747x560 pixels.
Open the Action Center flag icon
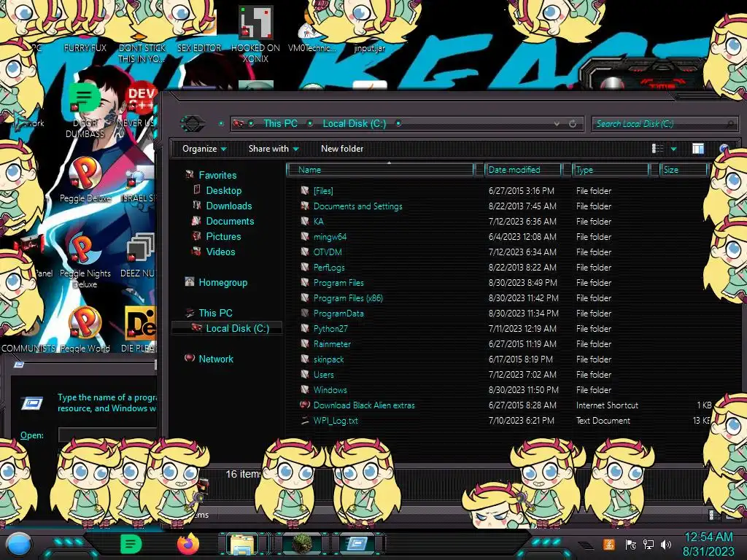tap(630, 544)
